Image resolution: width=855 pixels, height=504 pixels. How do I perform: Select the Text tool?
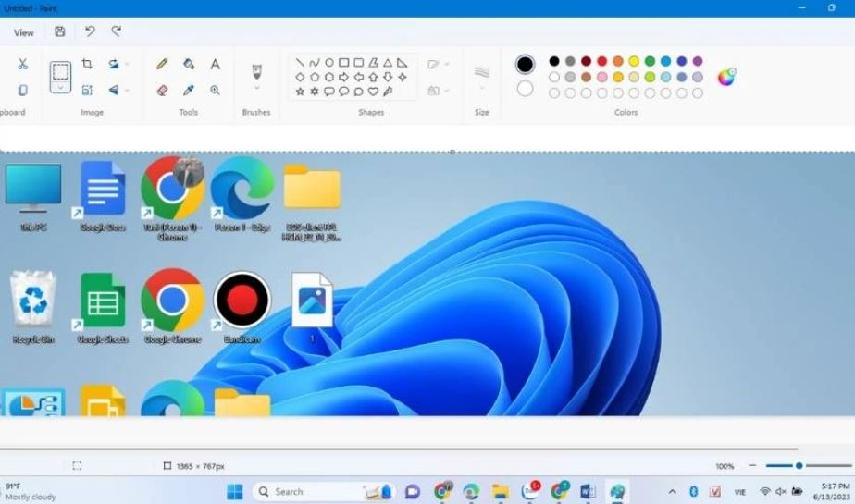click(x=216, y=64)
